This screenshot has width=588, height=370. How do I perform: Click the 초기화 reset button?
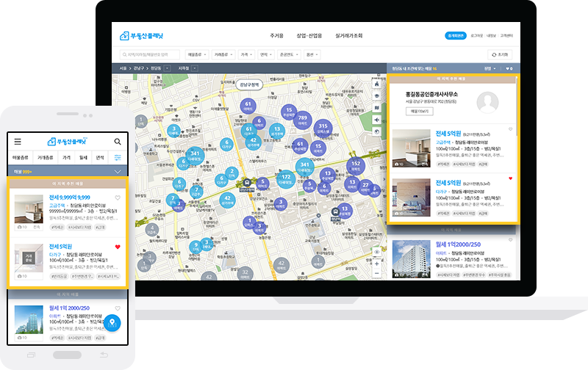click(498, 54)
